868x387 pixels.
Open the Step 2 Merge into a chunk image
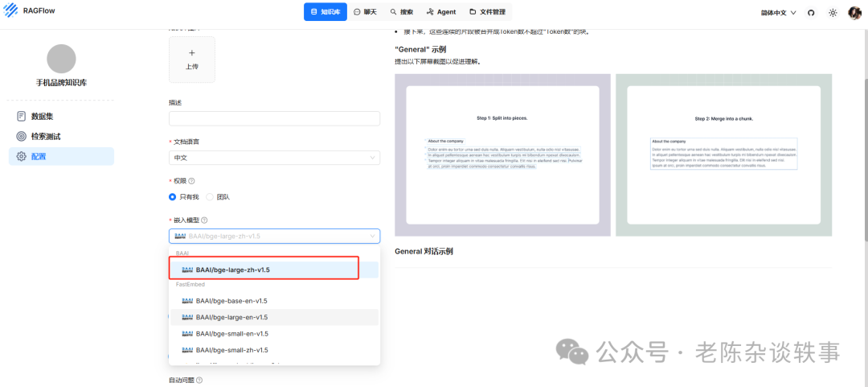[x=724, y=154]
